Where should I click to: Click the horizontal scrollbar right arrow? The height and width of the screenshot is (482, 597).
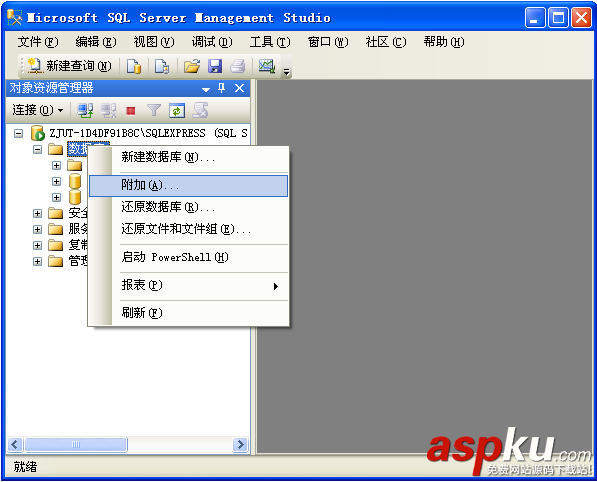[x=240, y=444]
